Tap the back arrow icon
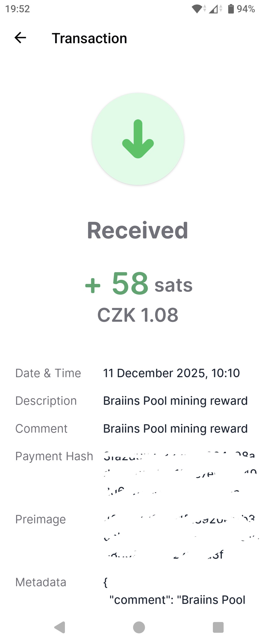Viewport: 276px width, 644px height. [20, 38]
